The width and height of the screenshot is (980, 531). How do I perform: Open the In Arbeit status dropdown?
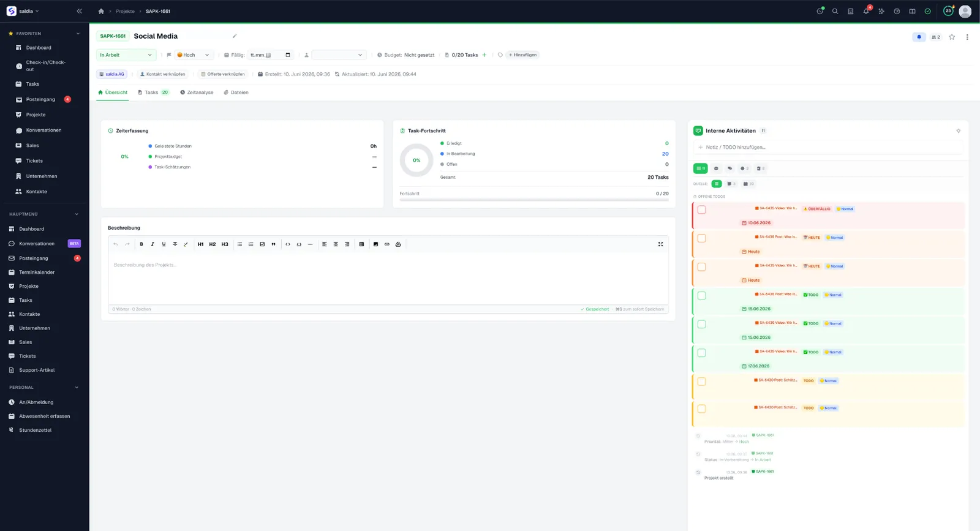coord(126,55)
